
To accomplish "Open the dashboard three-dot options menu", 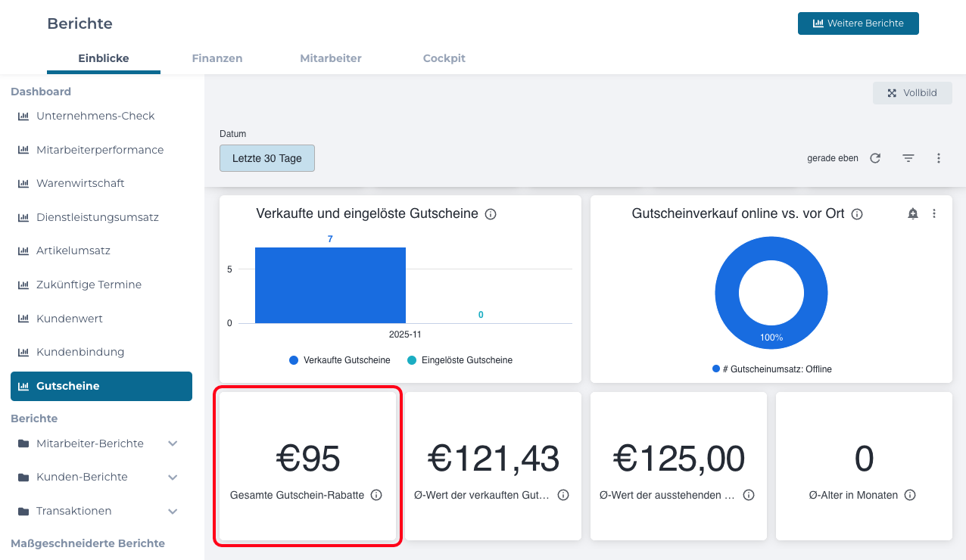I will tap(939, 158).
